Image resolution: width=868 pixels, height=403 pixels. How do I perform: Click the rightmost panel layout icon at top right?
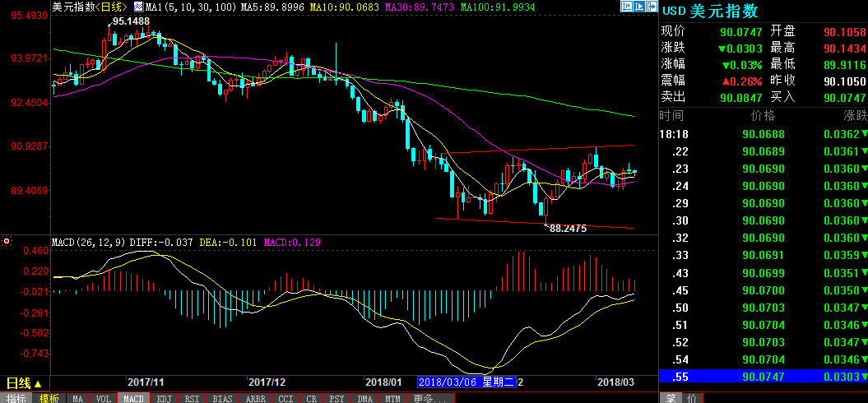click(x=651, y=7)
